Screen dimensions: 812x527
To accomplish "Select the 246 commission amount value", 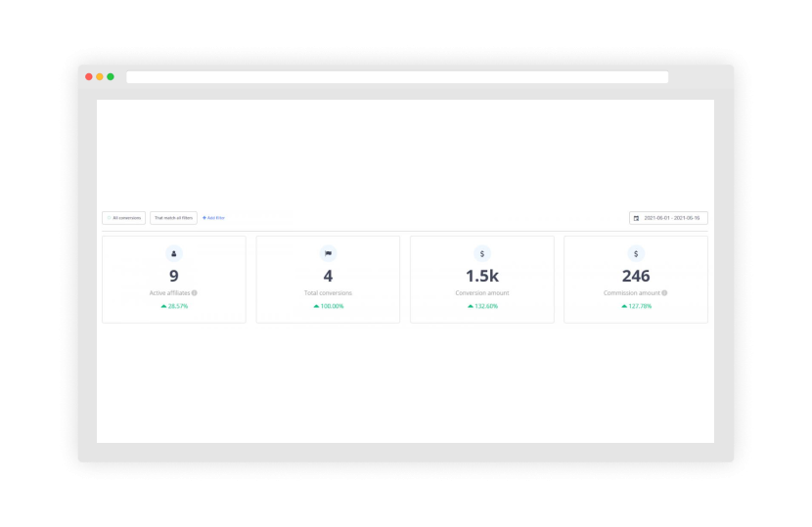I will coord(636,276).
